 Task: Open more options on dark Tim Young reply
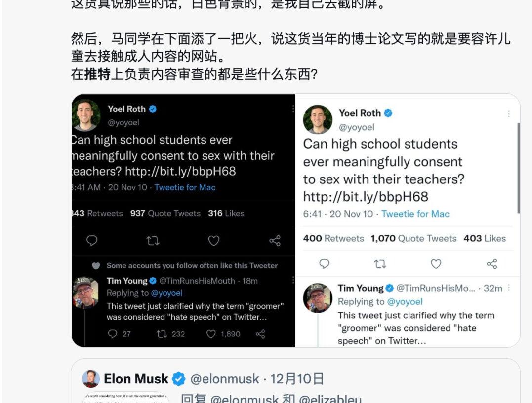(293, 280)
